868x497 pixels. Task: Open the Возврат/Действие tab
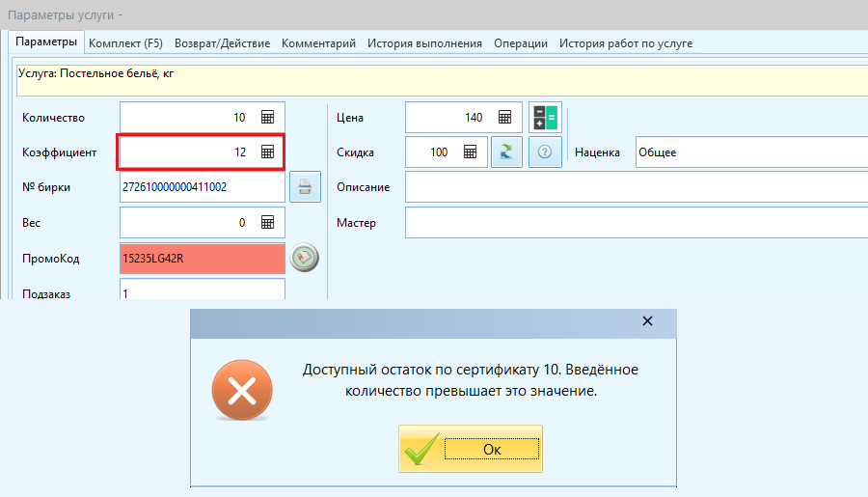(222, 43)
